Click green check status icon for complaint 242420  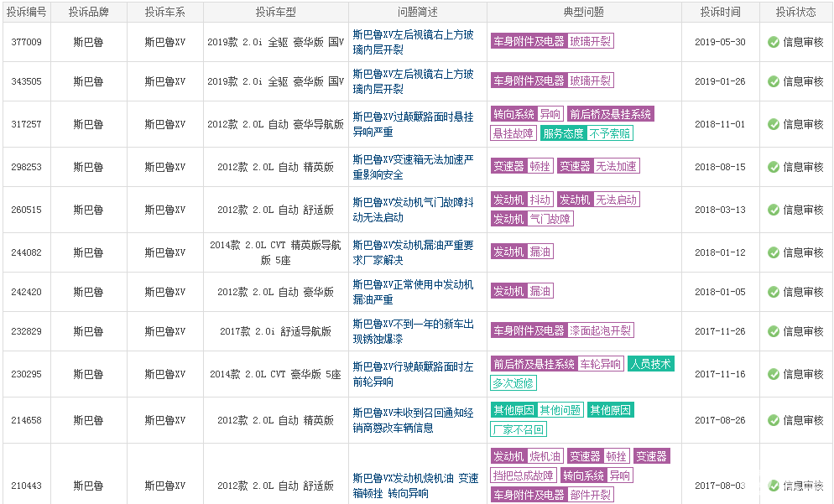click(774, 293)
